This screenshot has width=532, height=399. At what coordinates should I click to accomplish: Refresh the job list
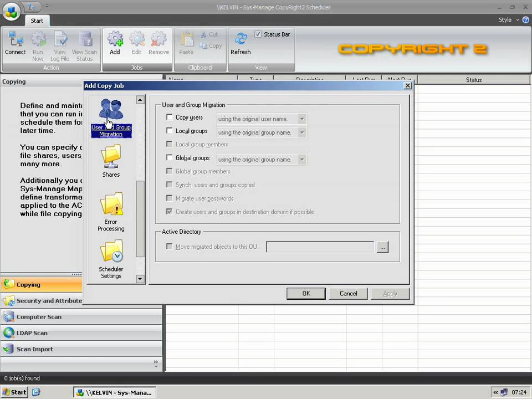241,43
